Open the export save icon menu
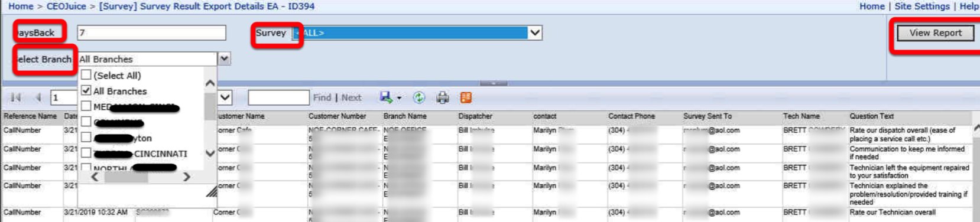Screen dimensions: 980x222 386,97
